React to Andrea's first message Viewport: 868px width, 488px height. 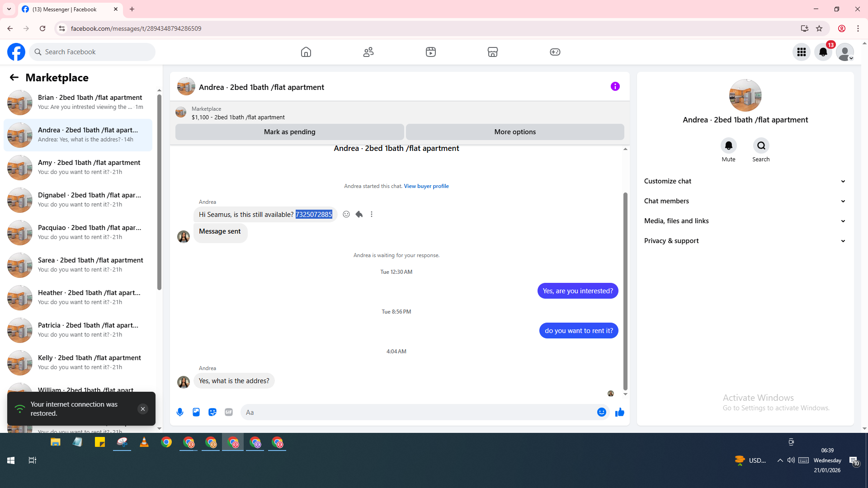coord(346,214)
